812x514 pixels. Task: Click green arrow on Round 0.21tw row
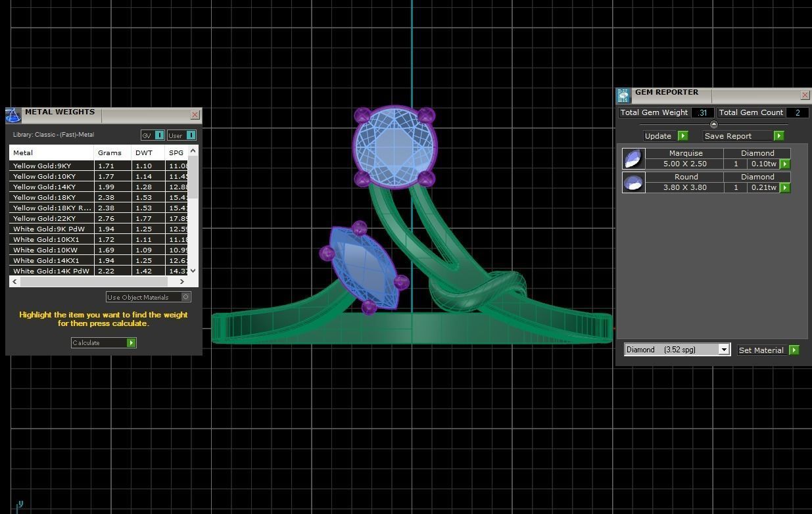[x=784, y=188]
